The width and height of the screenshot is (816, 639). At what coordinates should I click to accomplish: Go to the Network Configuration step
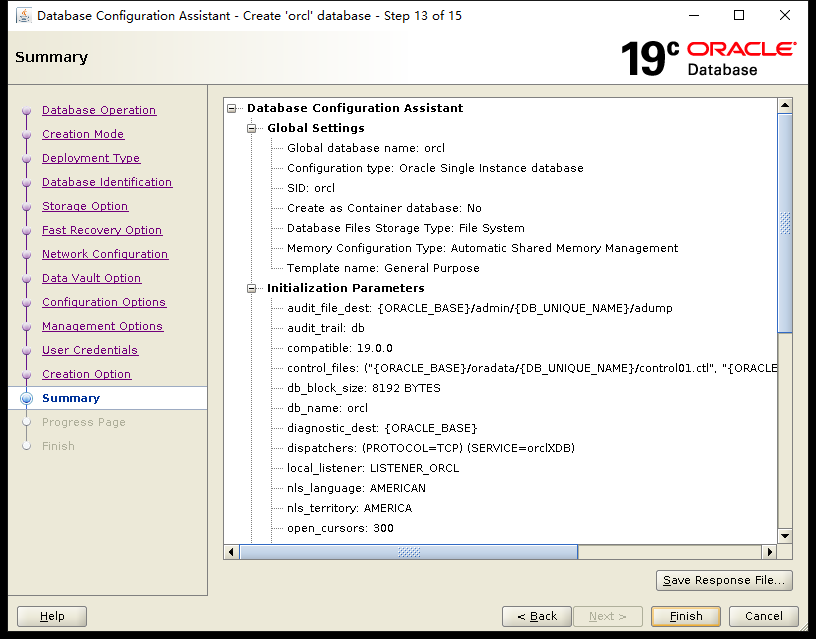click(x=105, y=254)
